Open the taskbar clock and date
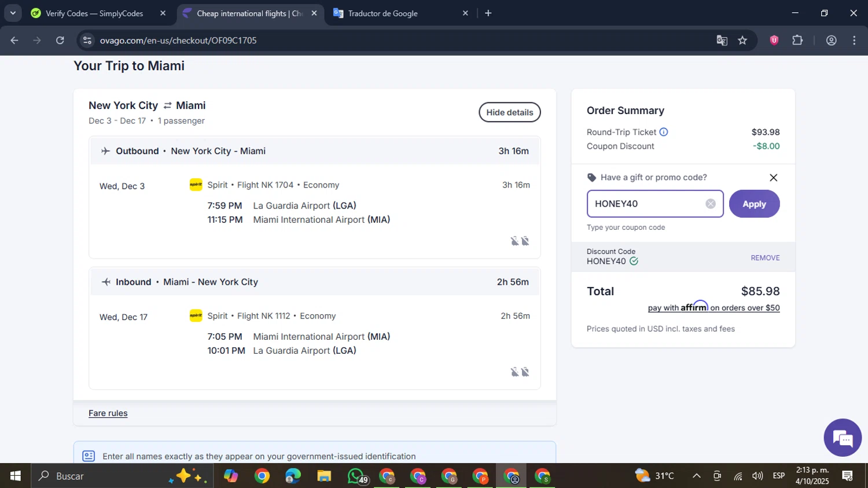The width and height of the screenshot is (868, 488). (812, 476)
